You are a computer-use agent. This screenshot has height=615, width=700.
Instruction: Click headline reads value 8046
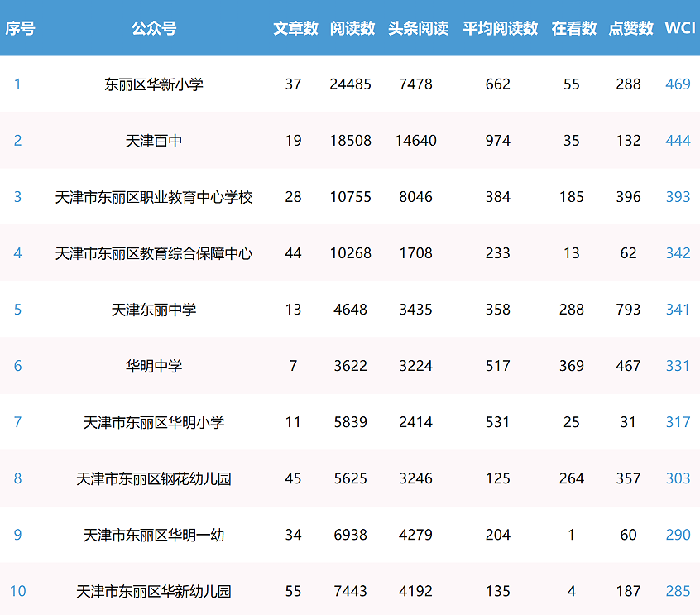[415, 196]
